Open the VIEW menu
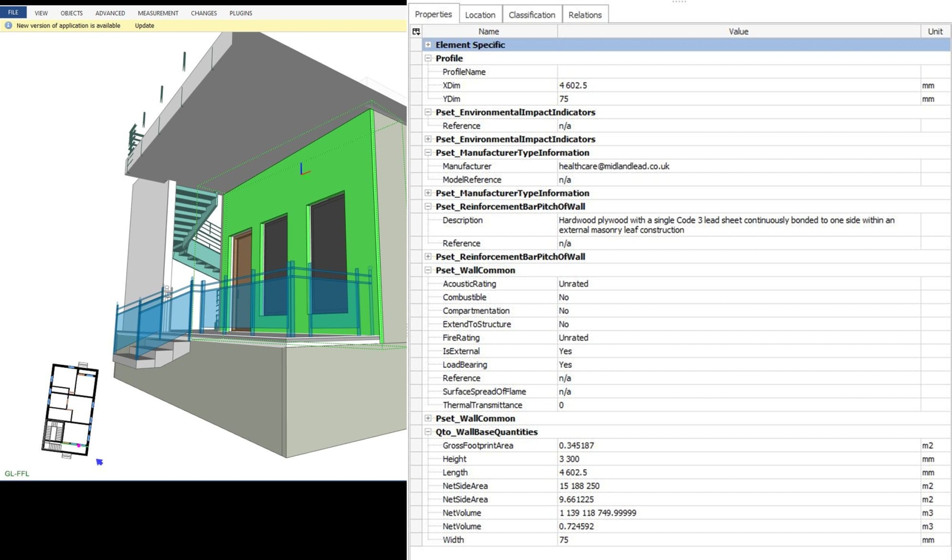The image size is (952, 560). coord(40,13)
